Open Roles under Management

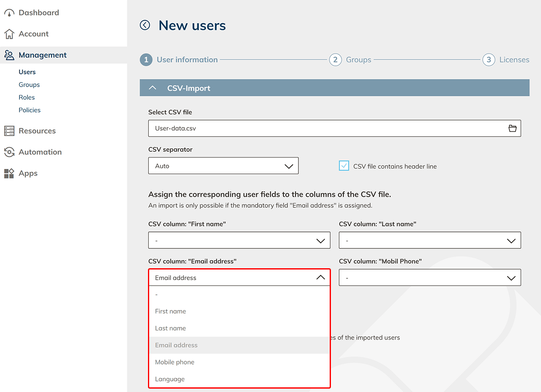click(x=27, y=97)
